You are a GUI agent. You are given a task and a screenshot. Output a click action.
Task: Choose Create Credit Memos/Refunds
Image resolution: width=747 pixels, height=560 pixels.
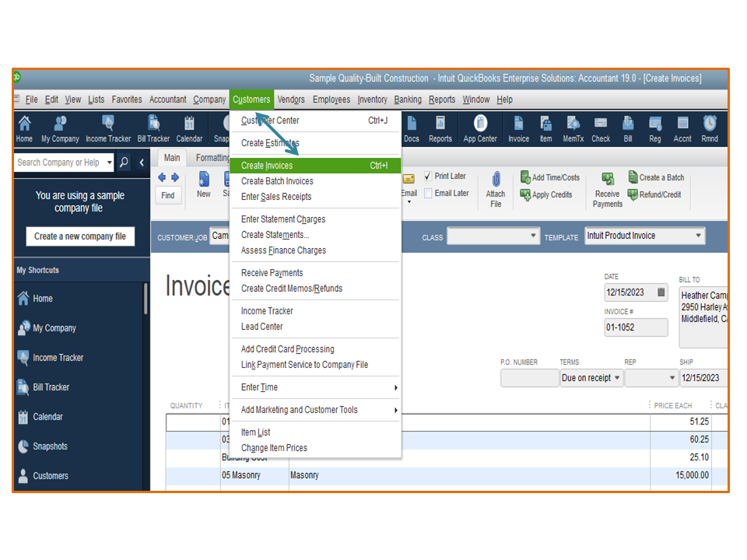(x=315, y=289)
